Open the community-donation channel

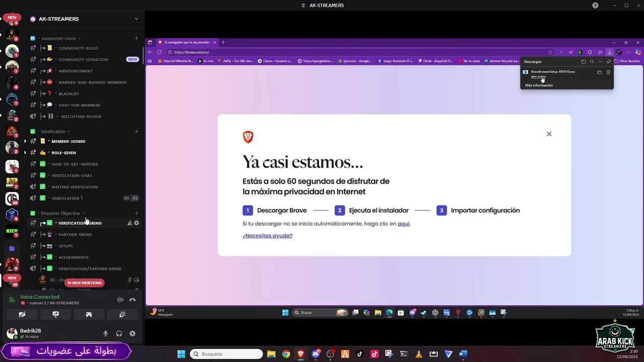click(x=84, y=59)
